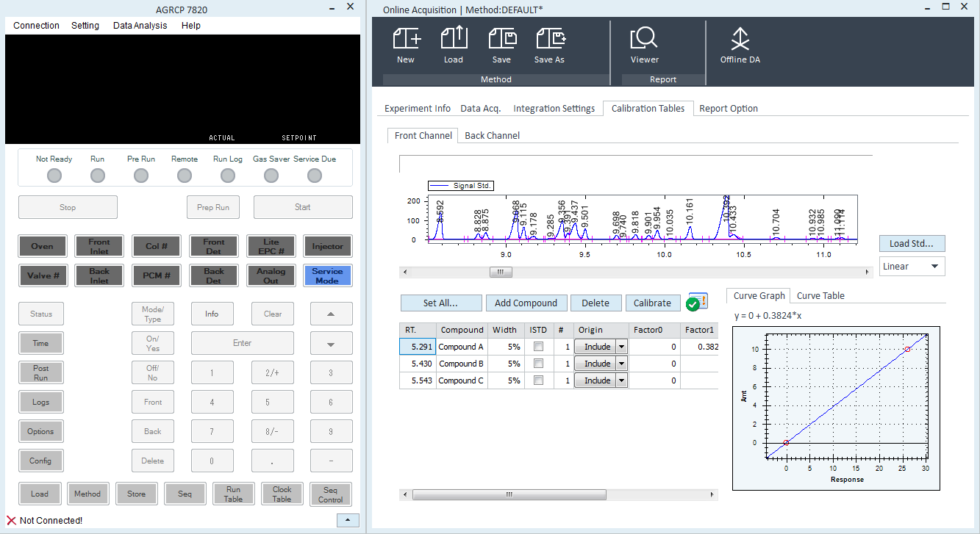Click the Save method icon
The image size is (980, 534).
[x=501, y=38]
